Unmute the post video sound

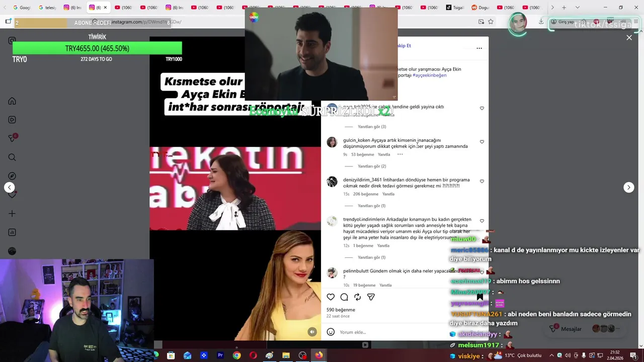pos(312,331)
